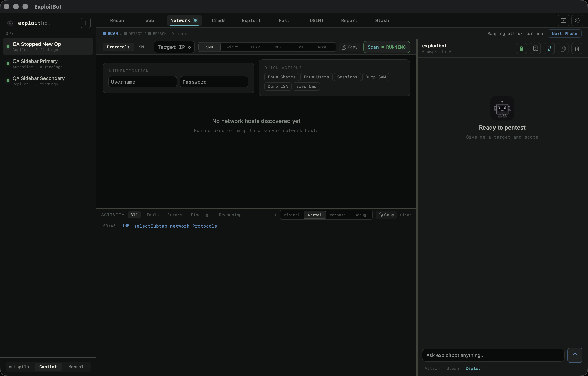Select Copilot mode

coord(48,367)
